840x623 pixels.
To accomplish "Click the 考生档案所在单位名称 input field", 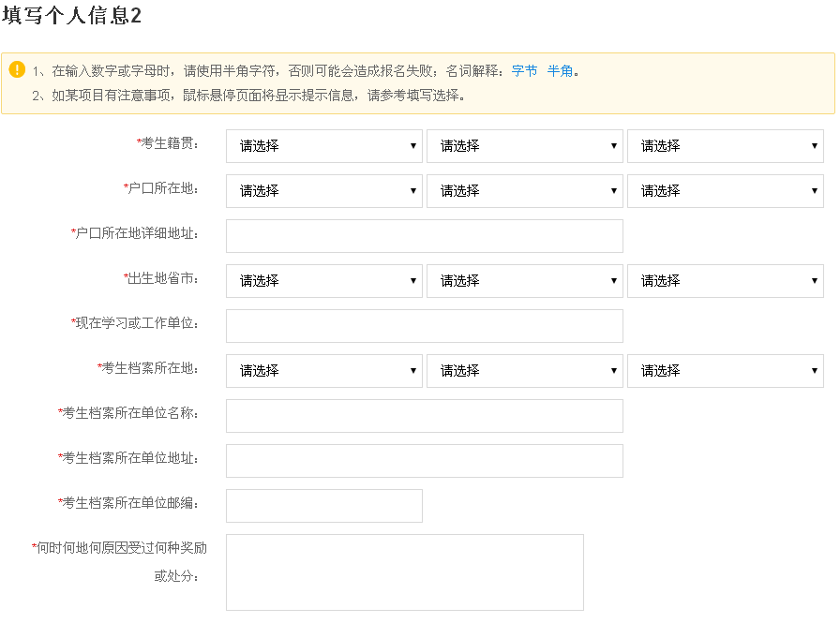I will click(x=424, y=416).
